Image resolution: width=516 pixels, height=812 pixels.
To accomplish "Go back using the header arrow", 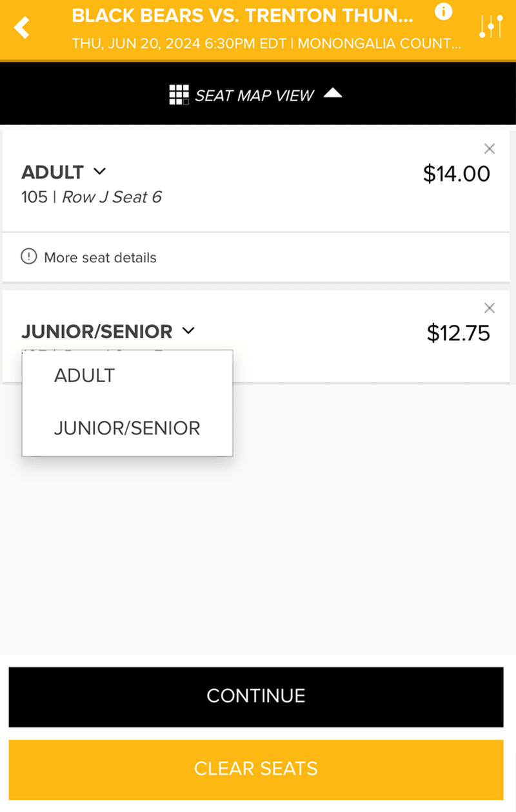I will tap(22, 28).
